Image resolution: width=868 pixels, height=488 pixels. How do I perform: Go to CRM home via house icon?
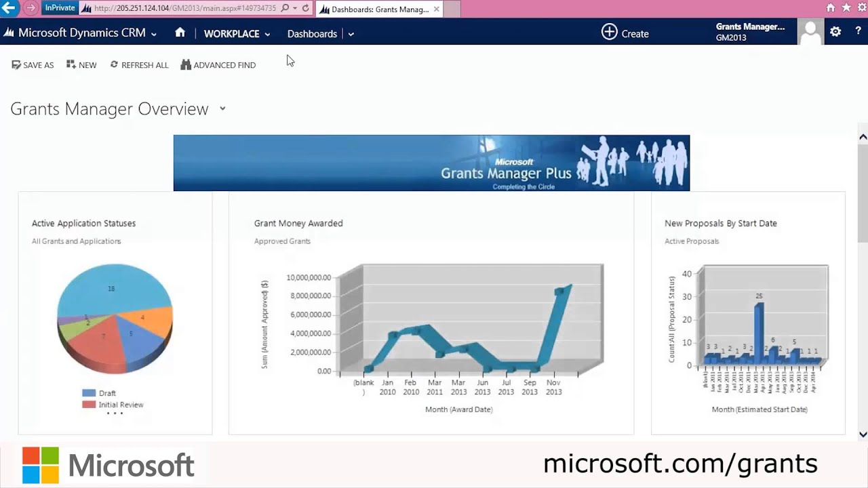point(180,33)
